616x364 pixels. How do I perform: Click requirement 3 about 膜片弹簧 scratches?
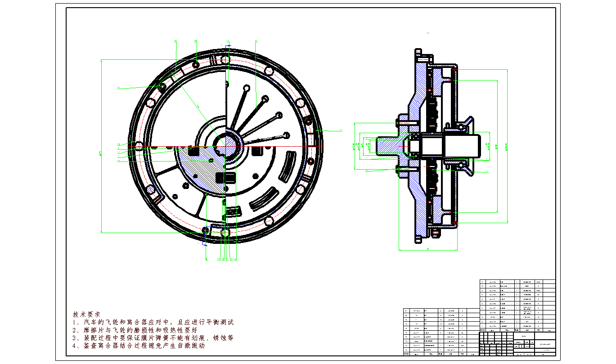153,337
